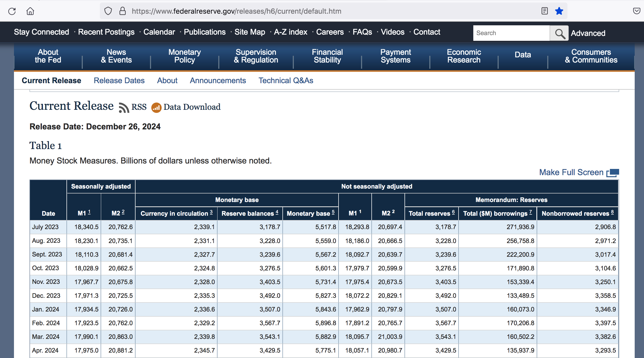Open FAQs link
Viewport: 644px width, 358px height.
362,32
